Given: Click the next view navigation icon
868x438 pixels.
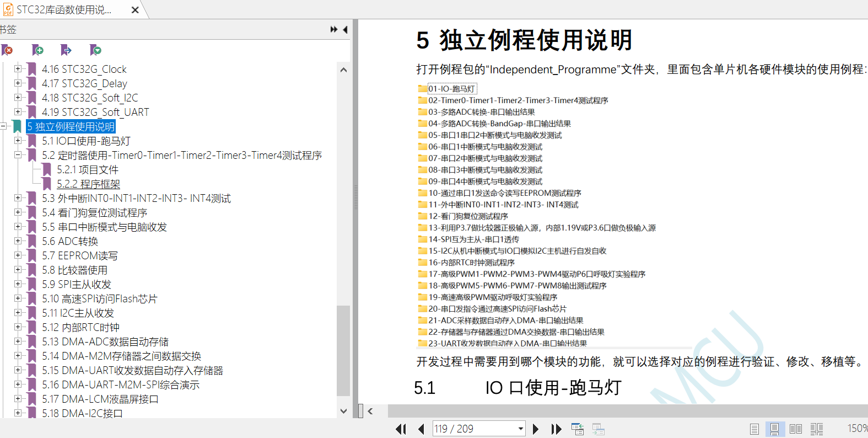Looking at the screenshot, I should coord(599,429).
